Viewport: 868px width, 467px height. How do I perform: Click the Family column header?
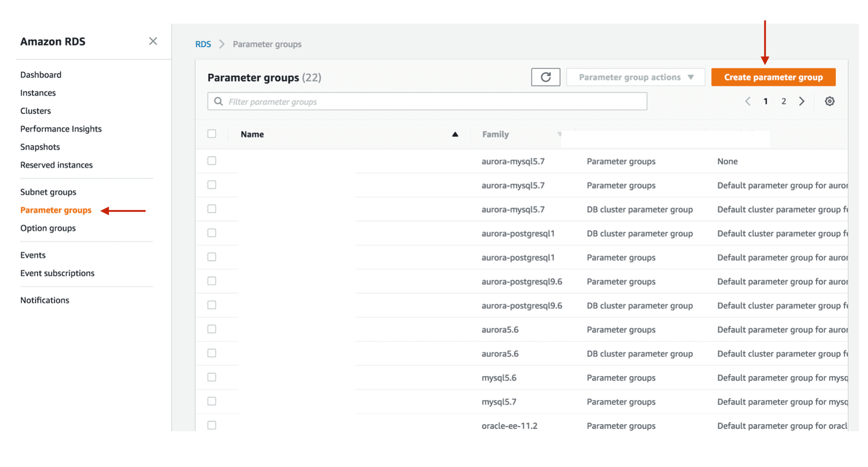click(495, 134)
